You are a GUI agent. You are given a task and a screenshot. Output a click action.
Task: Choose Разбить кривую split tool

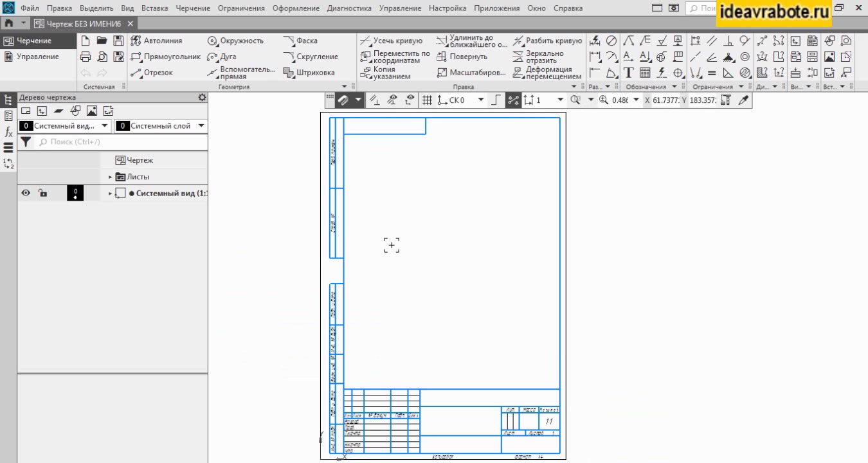pyautogui.click(x=547, y=41)
